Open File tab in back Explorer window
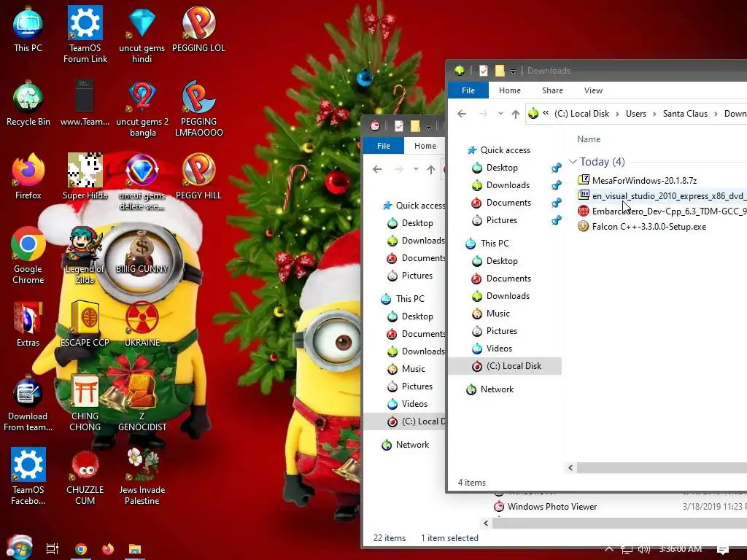The image size is (747, 560). 384,146
